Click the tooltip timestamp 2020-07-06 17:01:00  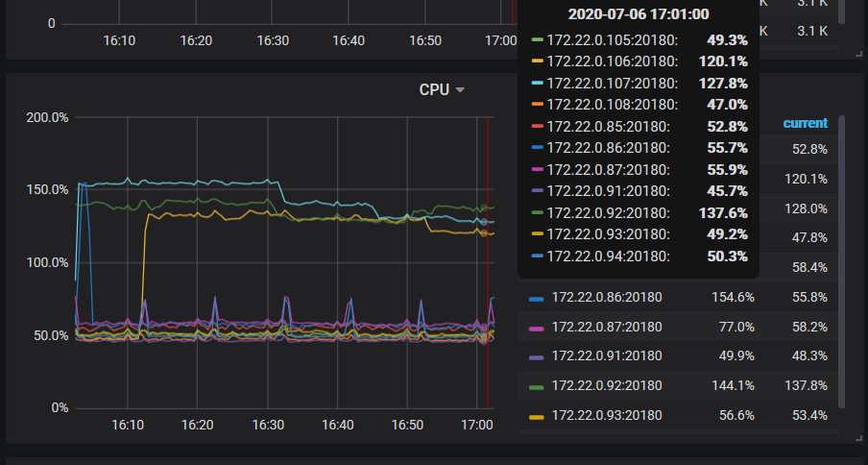click(639, 14)
